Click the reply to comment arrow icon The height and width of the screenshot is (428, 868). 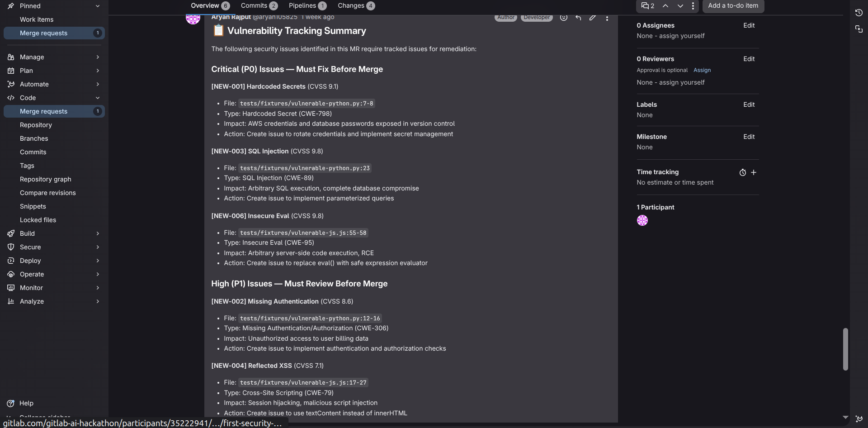578,18
